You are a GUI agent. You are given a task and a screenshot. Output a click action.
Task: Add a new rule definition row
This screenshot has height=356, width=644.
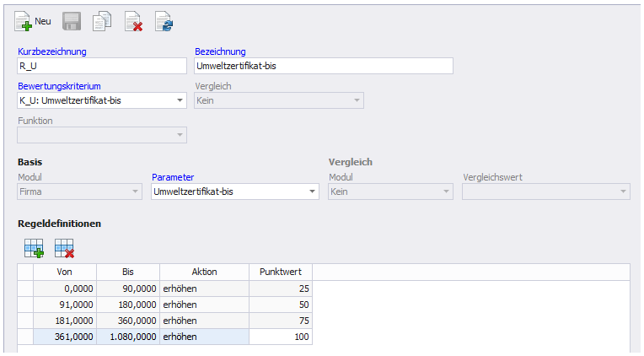click(x=34, y=248)
